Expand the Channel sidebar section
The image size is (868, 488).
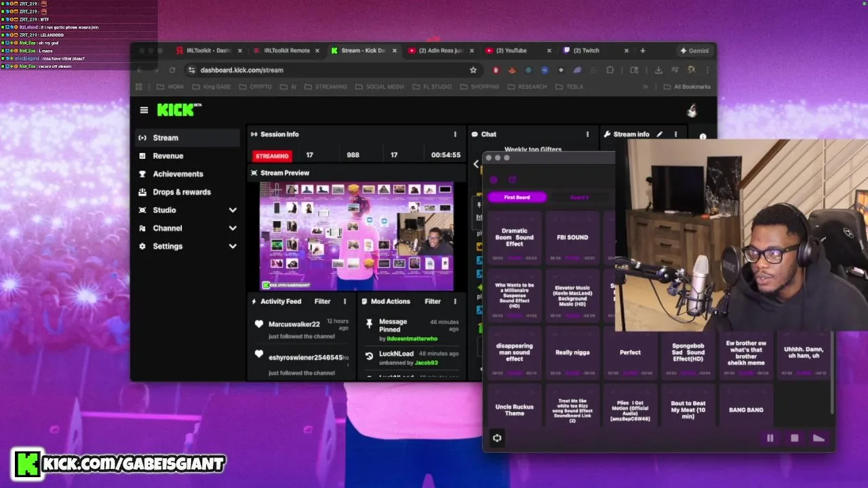[x=233, y=228]
